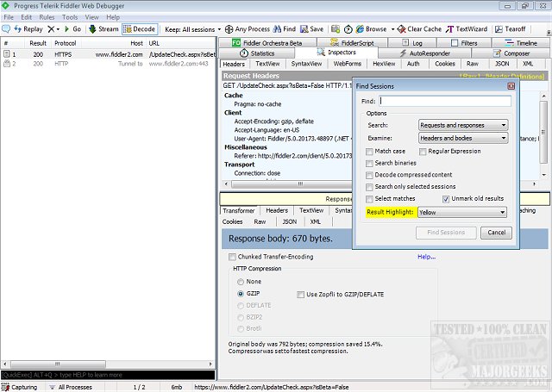Click the Any Process target icon
Viewport: 552px width, 392px height.
pos(229,29)
